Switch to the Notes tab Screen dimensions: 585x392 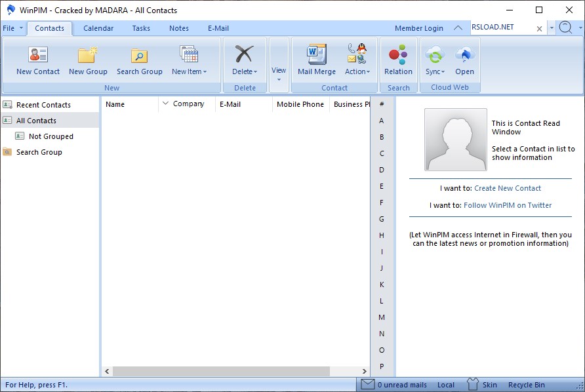click(178, 28)
